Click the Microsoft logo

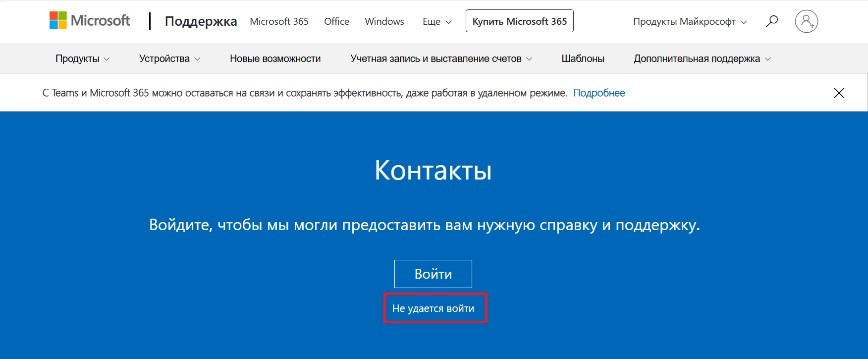coord(90,20)
